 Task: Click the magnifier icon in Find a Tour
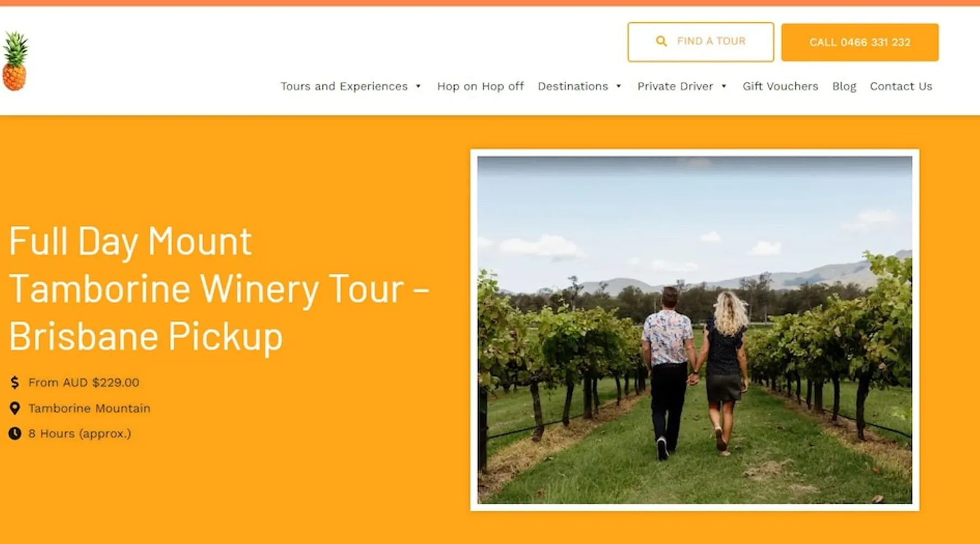[x=661, y=41]
